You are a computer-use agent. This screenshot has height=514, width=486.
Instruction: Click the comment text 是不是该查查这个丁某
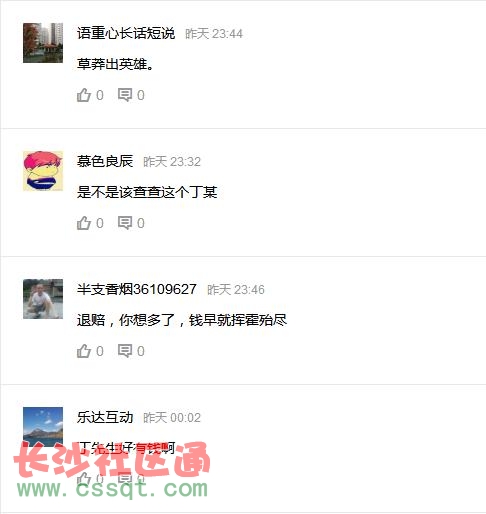tap(147, 192)
